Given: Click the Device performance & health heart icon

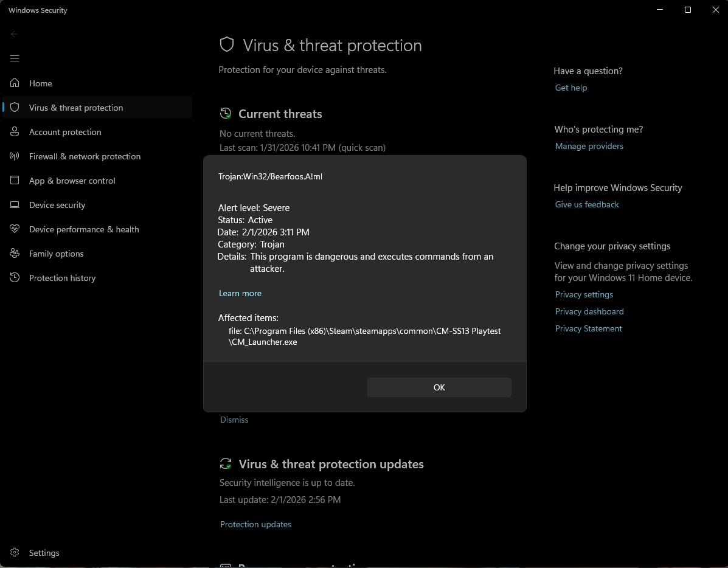Looking at the screenshot, I should [15, 229].
